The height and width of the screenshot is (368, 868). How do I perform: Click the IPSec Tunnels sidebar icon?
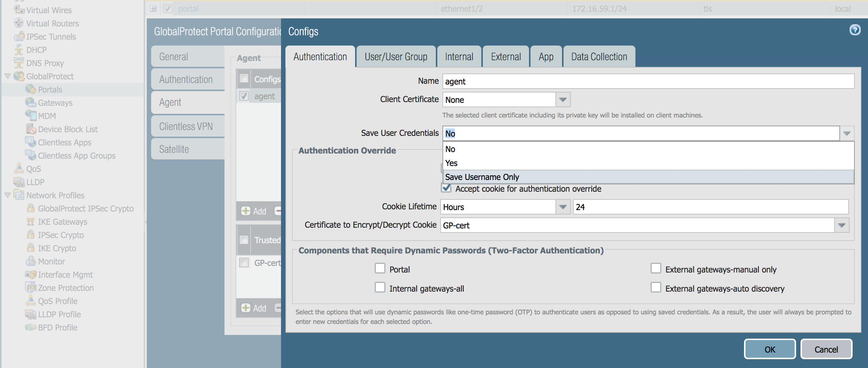click(x=19, y=37)
